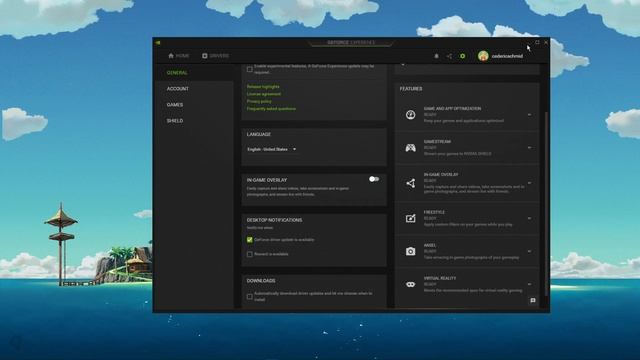The height and width of the screenshot is (360, 640).
Task: Click the Game and App Optimization gauge icon
Action: (411, 115)
